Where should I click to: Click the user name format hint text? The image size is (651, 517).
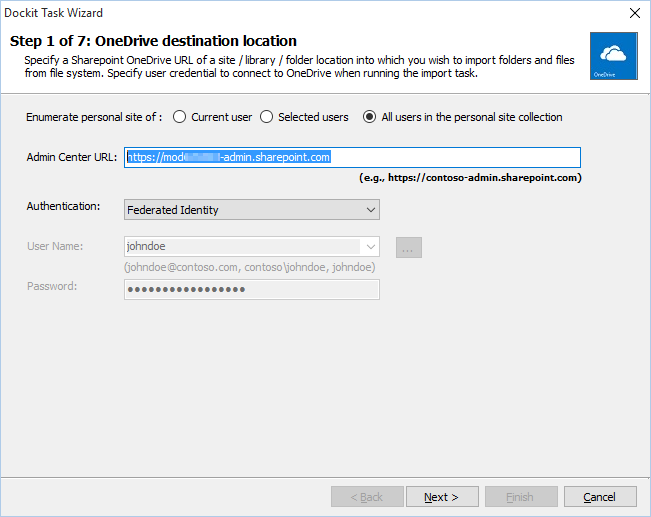pos(250,267)
